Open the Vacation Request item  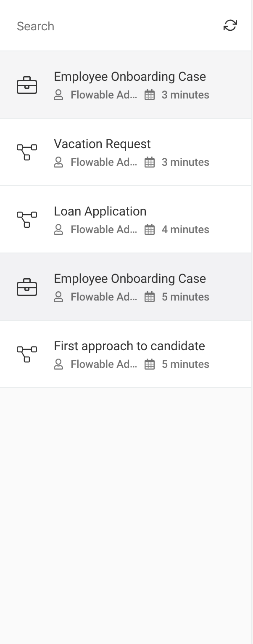click(102, 144)
